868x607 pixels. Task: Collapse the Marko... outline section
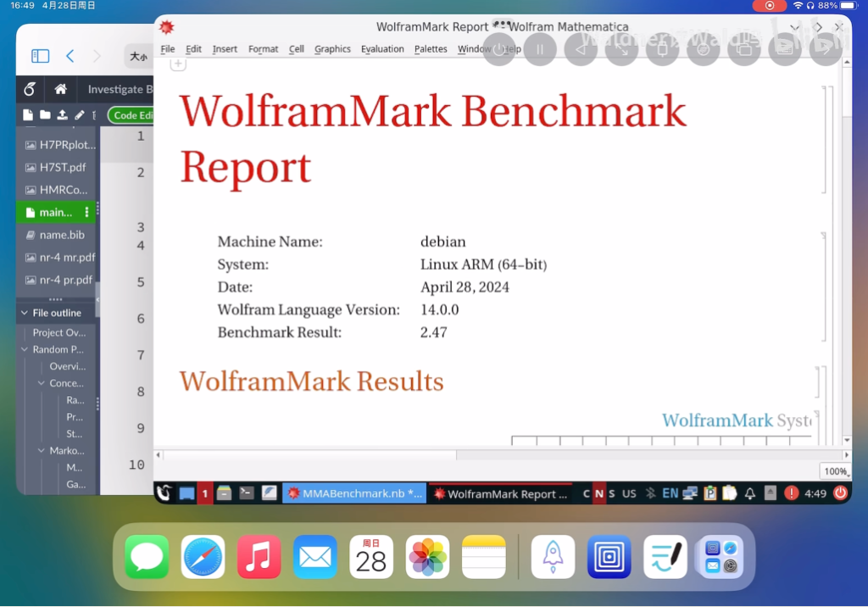[42, 450]
